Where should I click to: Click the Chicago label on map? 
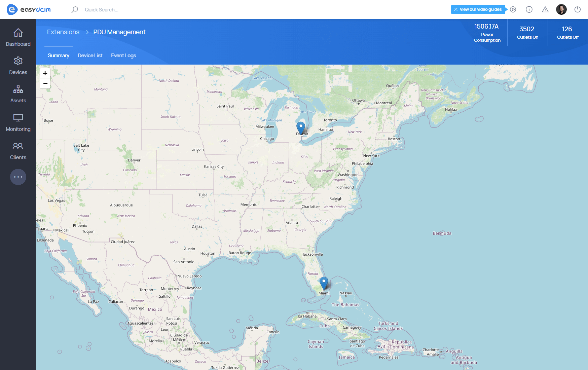267,139
